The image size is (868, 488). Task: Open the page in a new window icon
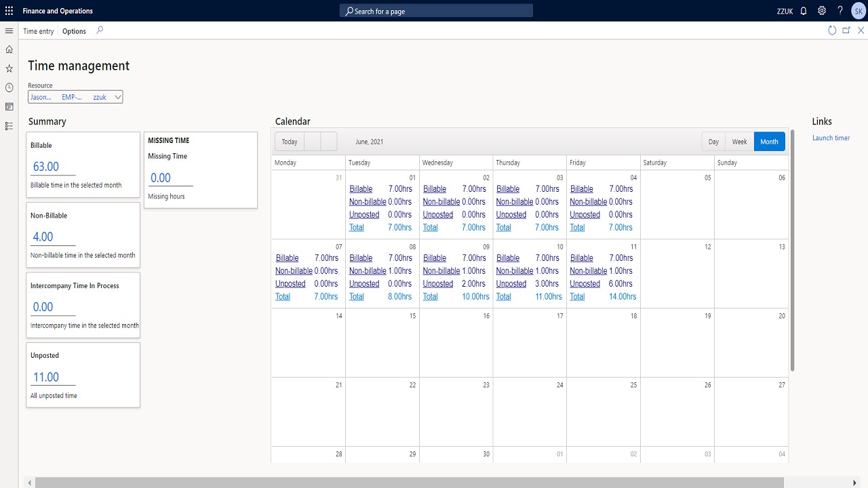[846, 30]
